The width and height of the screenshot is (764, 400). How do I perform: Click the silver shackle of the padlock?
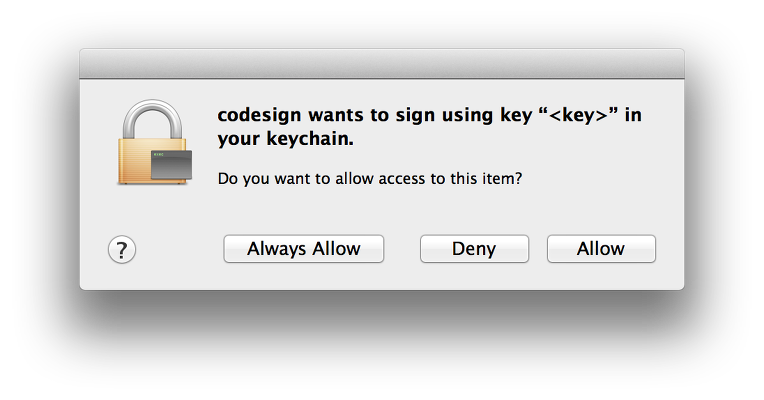(x=153, y=119)
